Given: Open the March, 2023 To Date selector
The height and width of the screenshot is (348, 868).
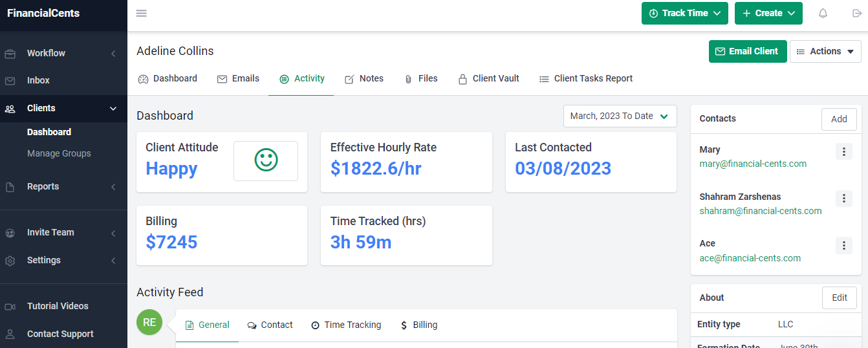Looking at the screenshot, I should coord(619,116).
